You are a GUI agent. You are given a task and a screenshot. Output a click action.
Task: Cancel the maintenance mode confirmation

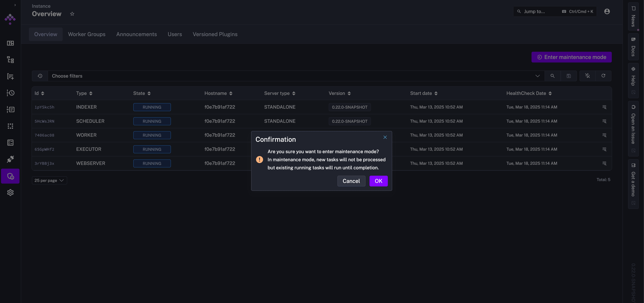pos(351,181)
